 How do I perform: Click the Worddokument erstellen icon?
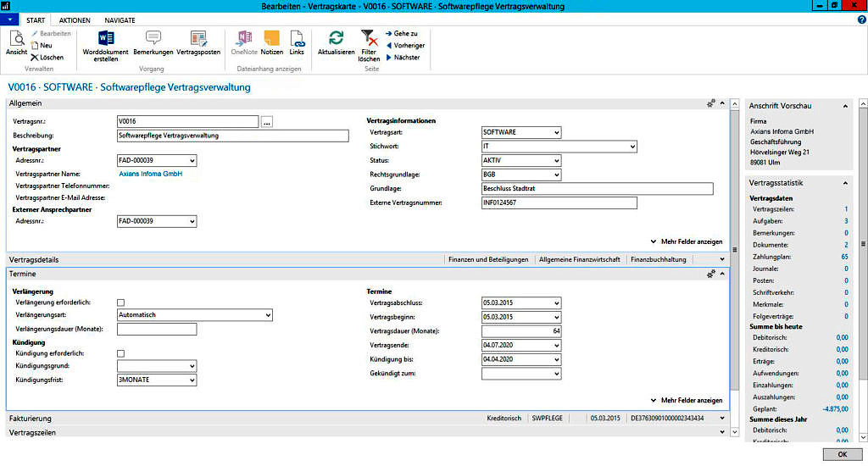coord(106,38)
